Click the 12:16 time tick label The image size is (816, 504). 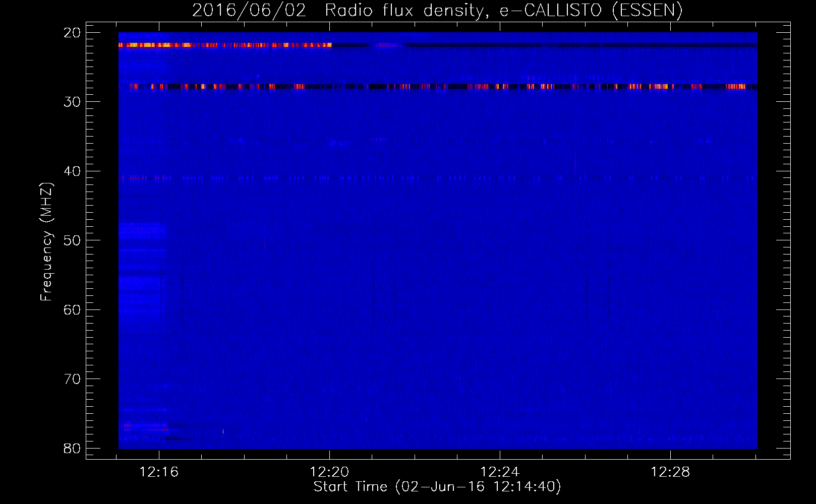[x=159, y=472]
